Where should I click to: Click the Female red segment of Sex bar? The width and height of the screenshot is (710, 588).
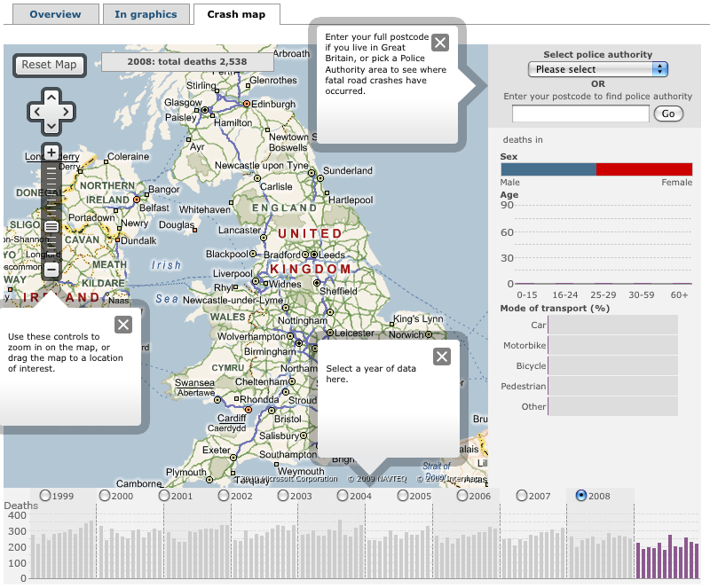click(644, 169)
